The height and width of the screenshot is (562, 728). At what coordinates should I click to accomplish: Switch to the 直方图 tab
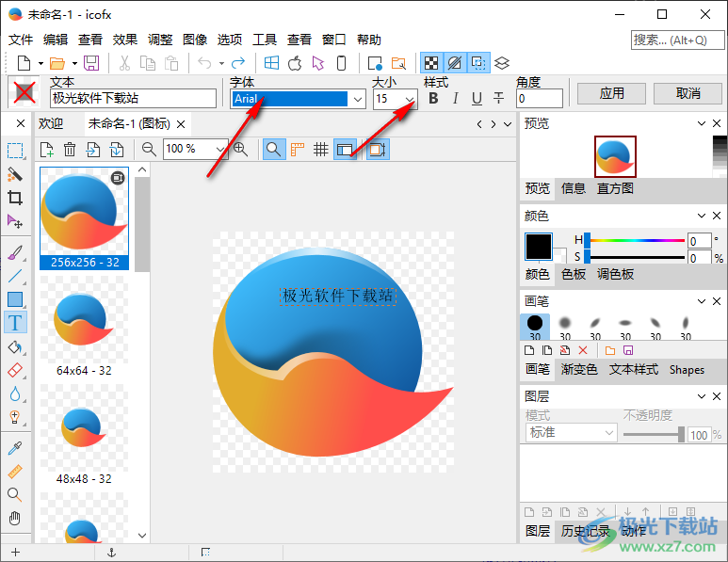point(615,188)
